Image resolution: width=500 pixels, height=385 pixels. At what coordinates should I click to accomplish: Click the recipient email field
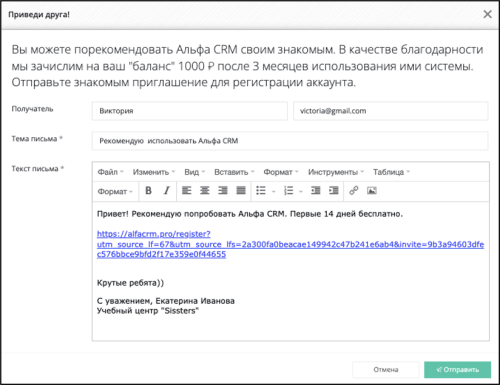point(391,111)
